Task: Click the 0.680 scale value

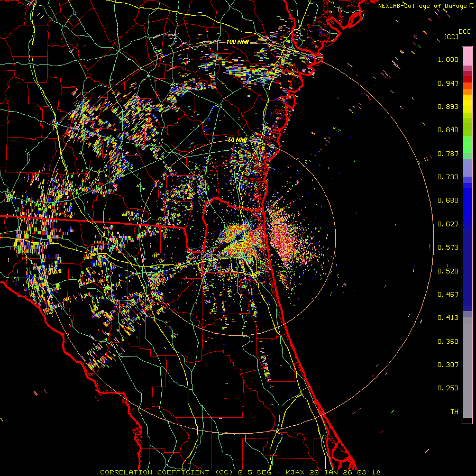Action: click(448, 200)
